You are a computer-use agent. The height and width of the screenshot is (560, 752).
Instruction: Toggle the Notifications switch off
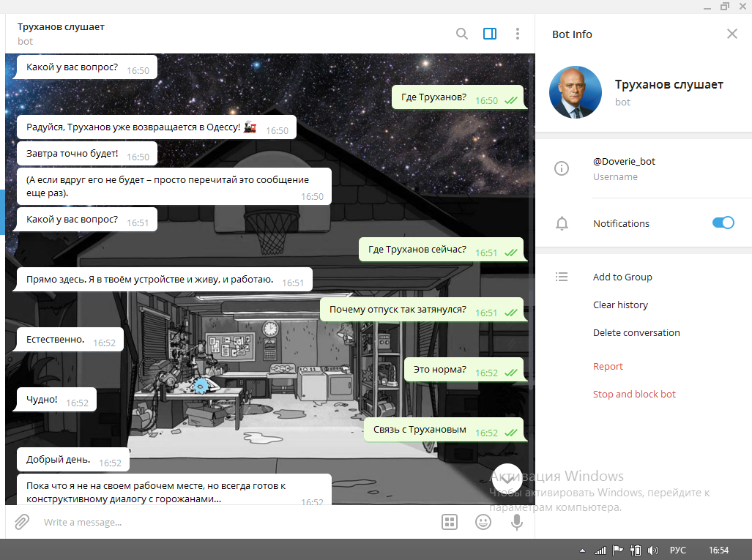click(x=723, y=223)
